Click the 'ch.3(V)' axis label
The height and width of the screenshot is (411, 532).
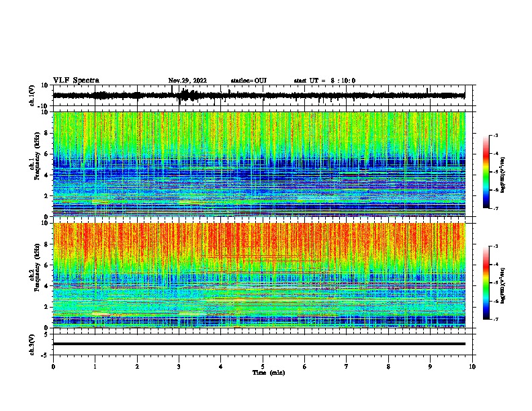[x=32, y=345]
